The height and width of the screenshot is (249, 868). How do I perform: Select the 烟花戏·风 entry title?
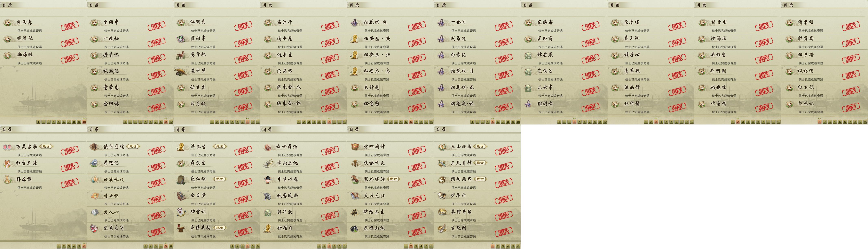tap(376, 22)
